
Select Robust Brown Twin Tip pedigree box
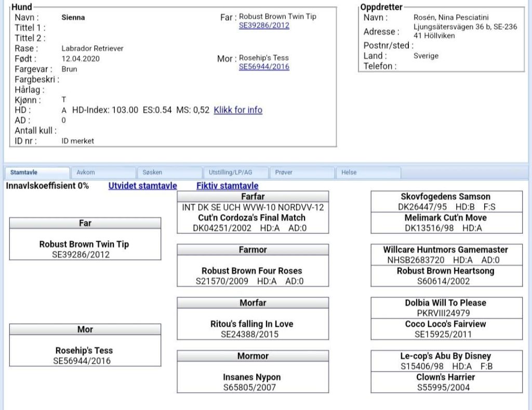pyautogui.click(x=84, y=244)
